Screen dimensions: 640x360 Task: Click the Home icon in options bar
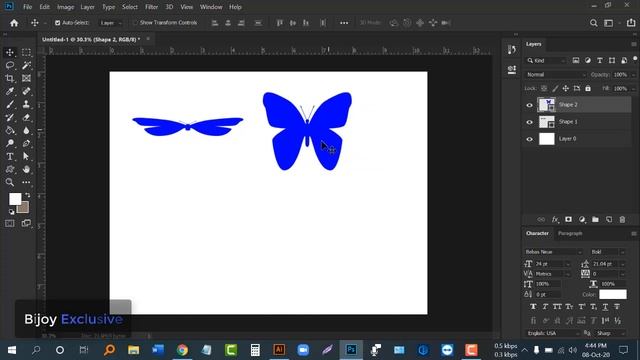14,23
